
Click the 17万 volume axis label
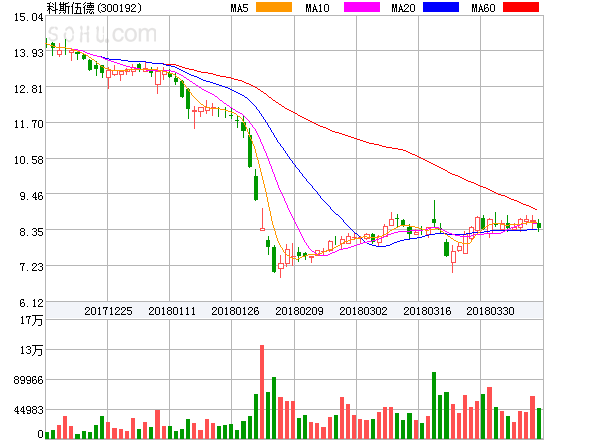point(32,320)
